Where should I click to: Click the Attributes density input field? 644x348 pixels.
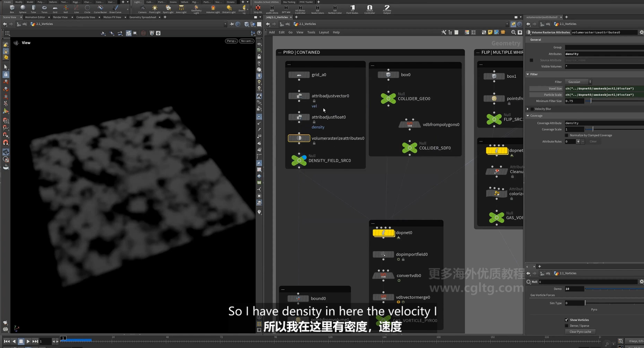click(604, 54)
